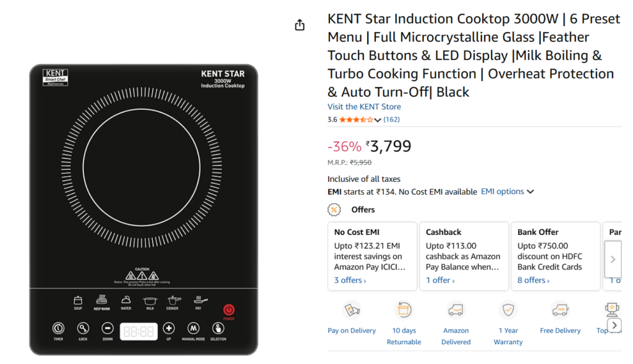Image resolution: width=633 pixels, height=364 pixels.
Task: Click the 10 days Returnable icon
Action: [404, 310]
